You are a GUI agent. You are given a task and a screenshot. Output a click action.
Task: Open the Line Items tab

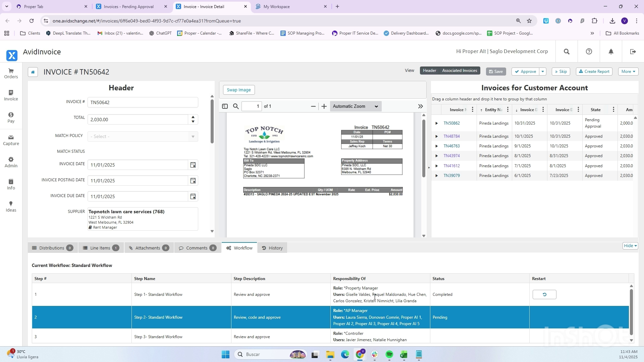coord(101,248)
